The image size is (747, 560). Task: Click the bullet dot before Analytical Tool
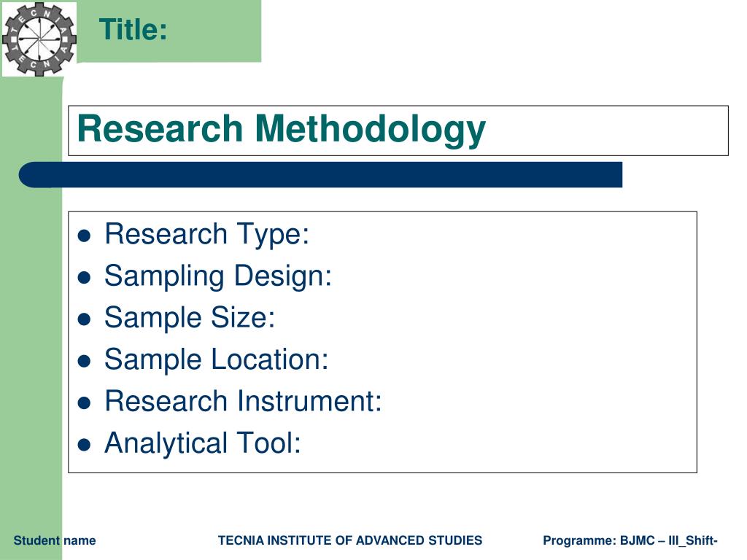click(84, 445)
